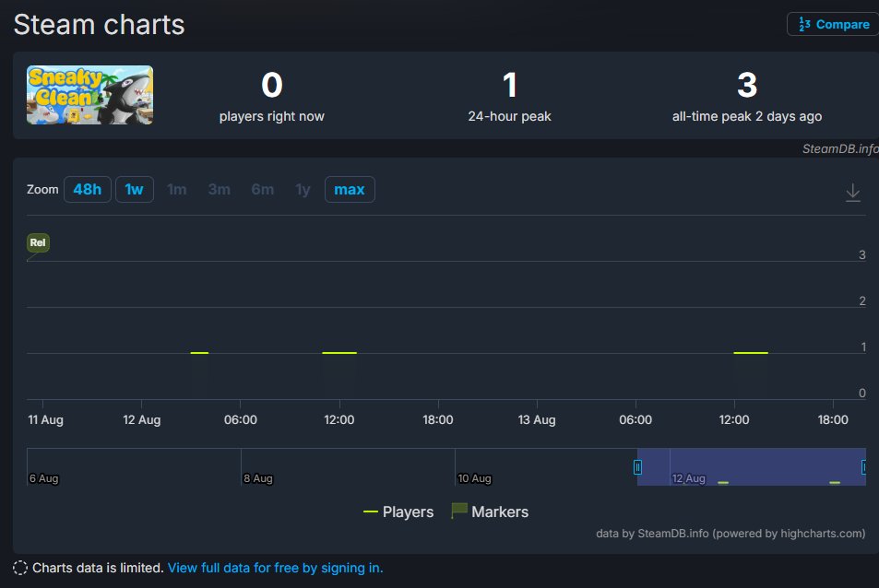Image resolution: width=879 pixels, height=588 pixels.
Task: Set zoom to 1m
Action: (x=176, y=189)
